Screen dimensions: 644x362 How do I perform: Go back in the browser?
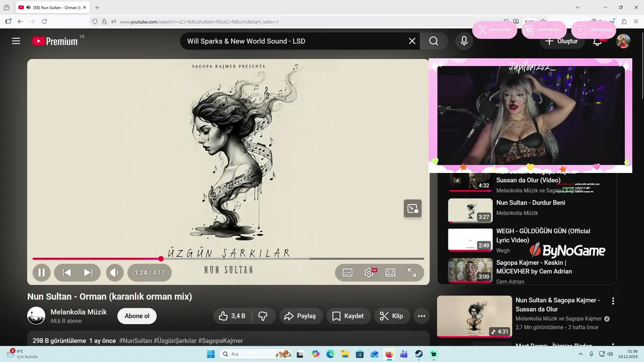[x=20, y=22]
